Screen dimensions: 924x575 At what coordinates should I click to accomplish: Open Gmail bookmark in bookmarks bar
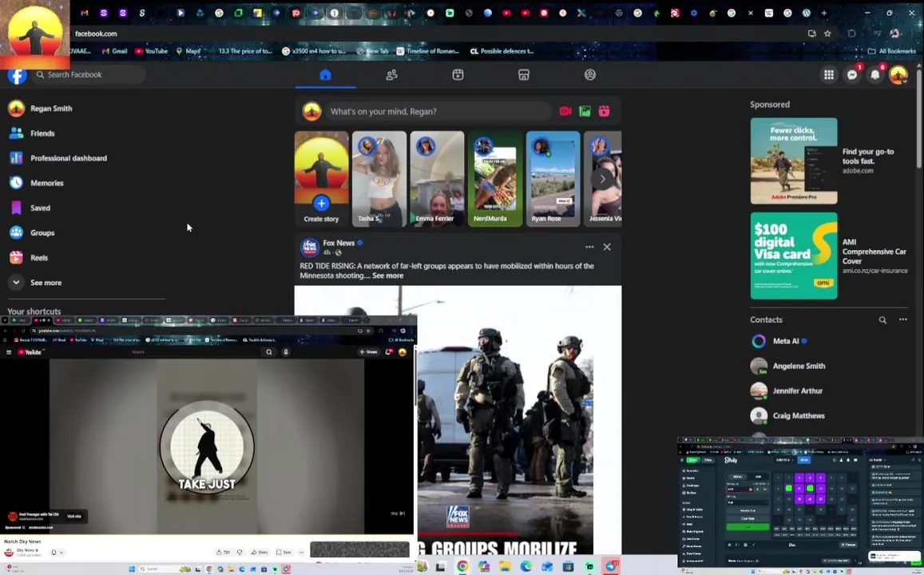tap(114, 51)
